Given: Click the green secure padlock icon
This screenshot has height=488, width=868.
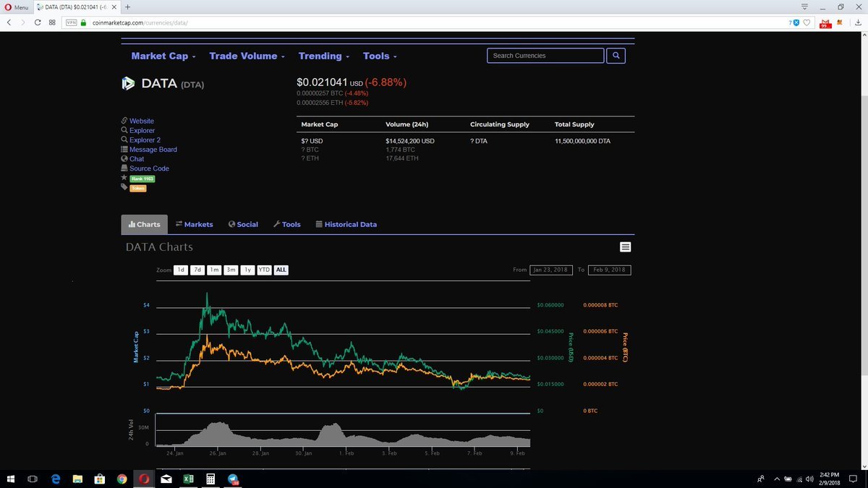Looking at the screenshot, I should tap(84, 22).
